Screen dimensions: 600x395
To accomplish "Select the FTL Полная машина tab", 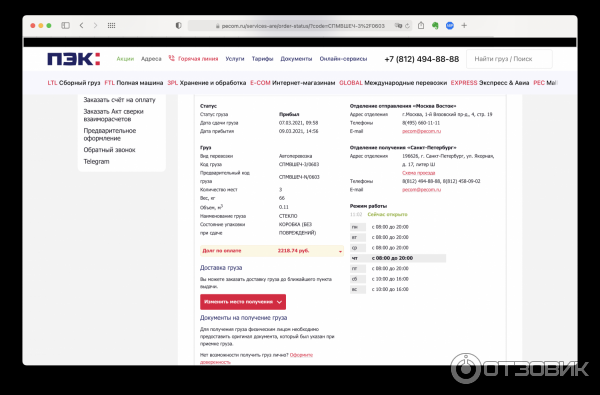I will tap(134, 83).
